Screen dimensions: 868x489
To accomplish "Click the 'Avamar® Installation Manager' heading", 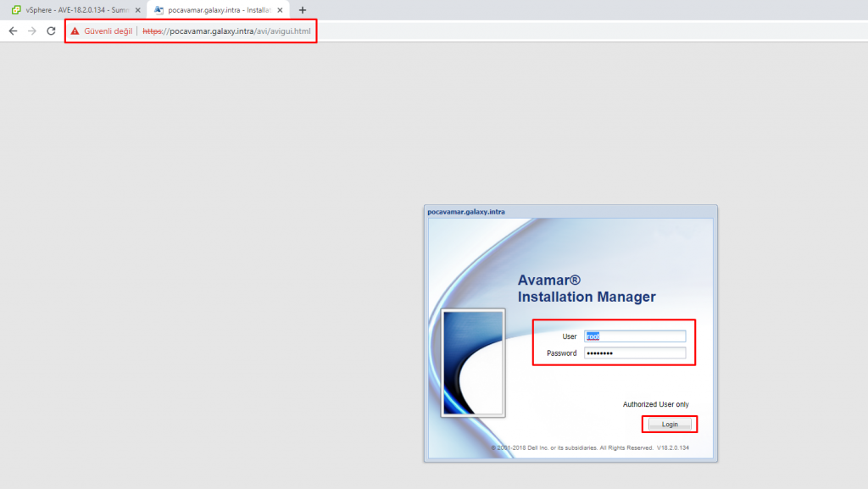I will click(x=587, y=288).
